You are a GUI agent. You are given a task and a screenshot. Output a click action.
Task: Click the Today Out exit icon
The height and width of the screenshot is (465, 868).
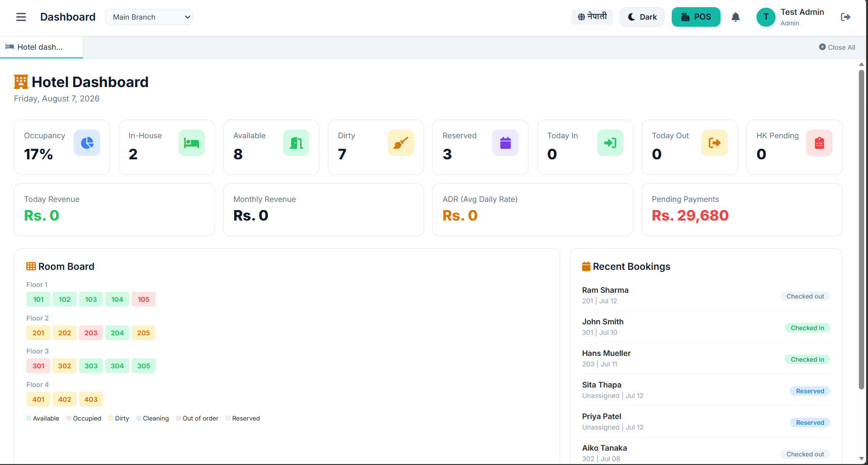coord(715,143)
